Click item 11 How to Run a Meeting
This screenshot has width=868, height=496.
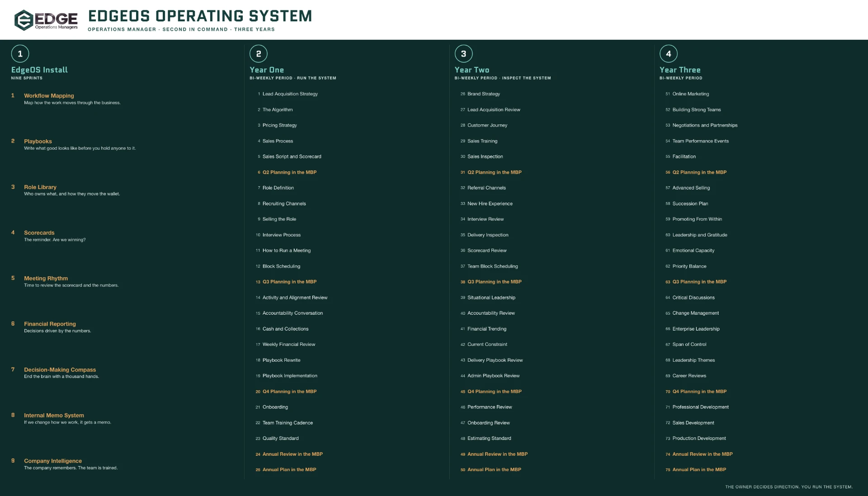[x=283, y=250]
